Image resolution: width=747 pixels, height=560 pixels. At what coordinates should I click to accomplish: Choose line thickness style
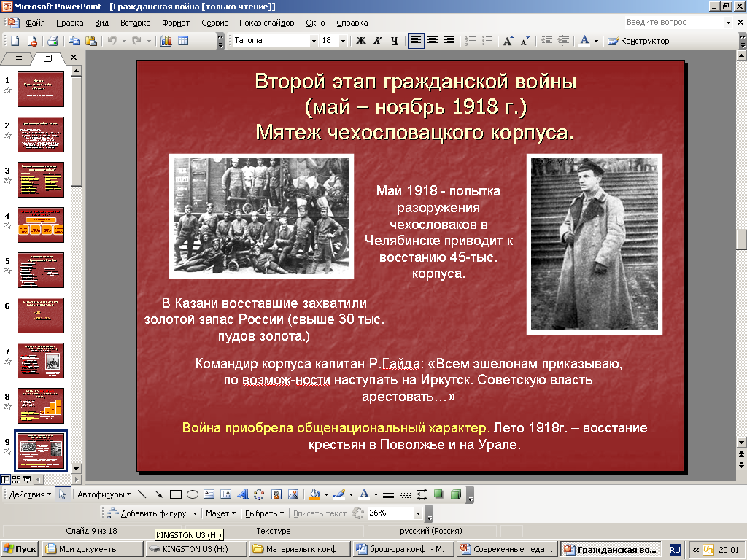coord(388,494)
